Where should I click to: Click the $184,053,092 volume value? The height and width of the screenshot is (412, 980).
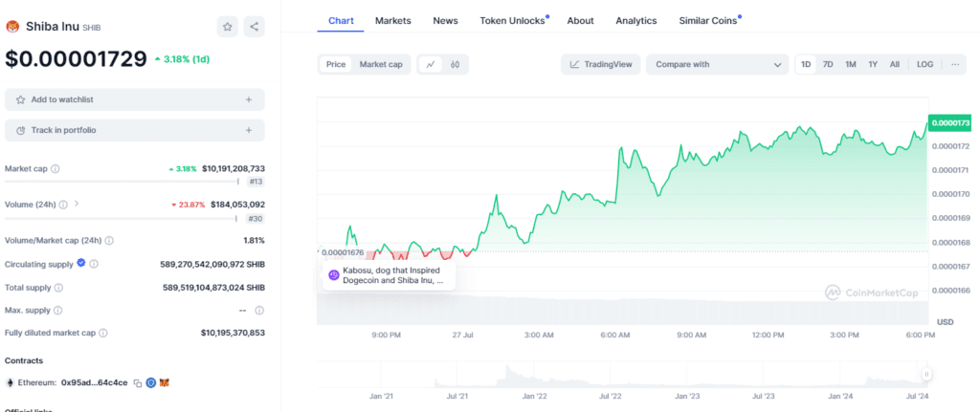click(x=237, y=205)
